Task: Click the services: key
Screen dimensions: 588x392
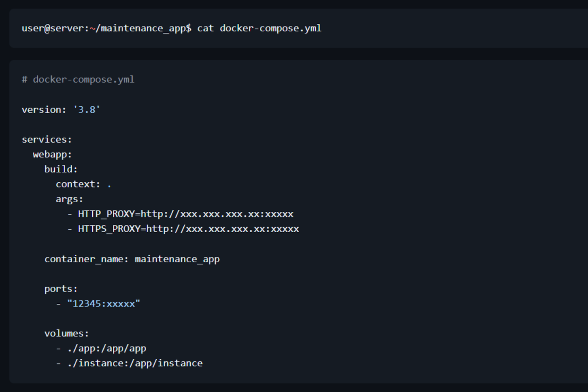Action: point(47,139)
